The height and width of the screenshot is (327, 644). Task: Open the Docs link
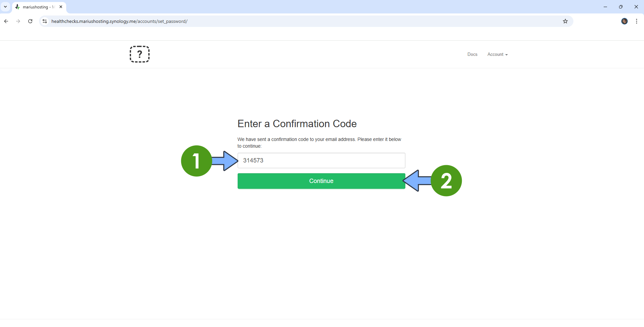pyautogui.click(x=472, y=54)
